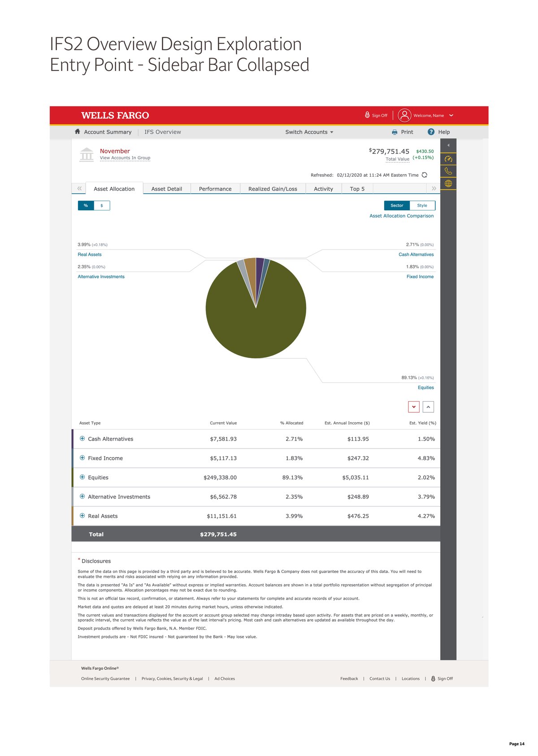
Task: Open the Switch Accounts dropdown
Action: click(x=309, y=132)
